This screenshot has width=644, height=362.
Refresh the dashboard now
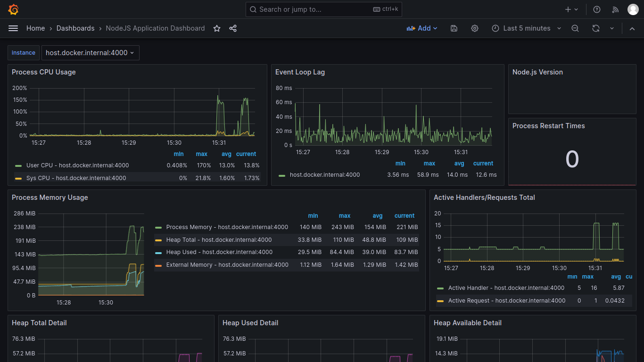pos(596,28)
